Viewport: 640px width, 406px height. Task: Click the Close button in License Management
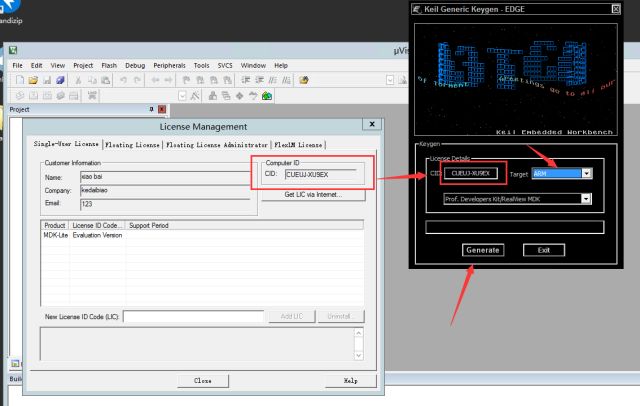[x=203, y=381]
